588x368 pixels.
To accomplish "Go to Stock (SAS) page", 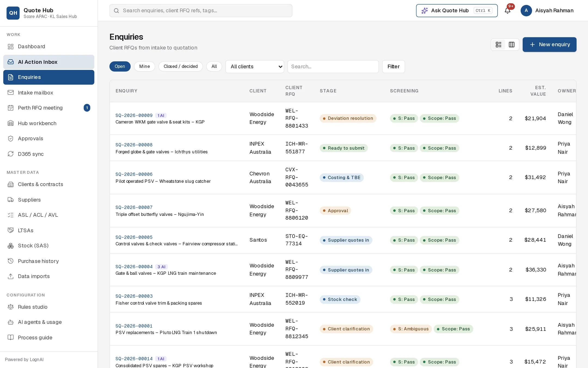I will 49,246.
